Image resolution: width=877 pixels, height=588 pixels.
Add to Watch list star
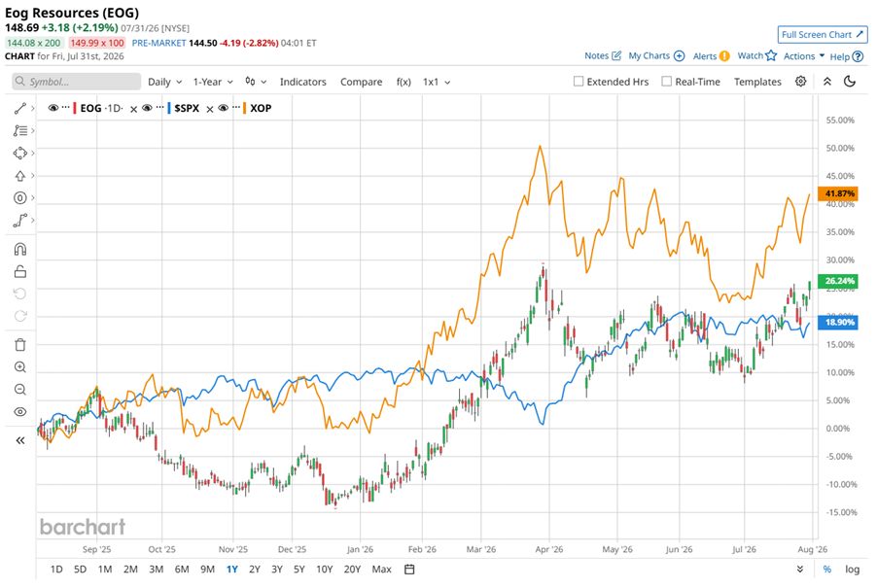tap(757, 56)
